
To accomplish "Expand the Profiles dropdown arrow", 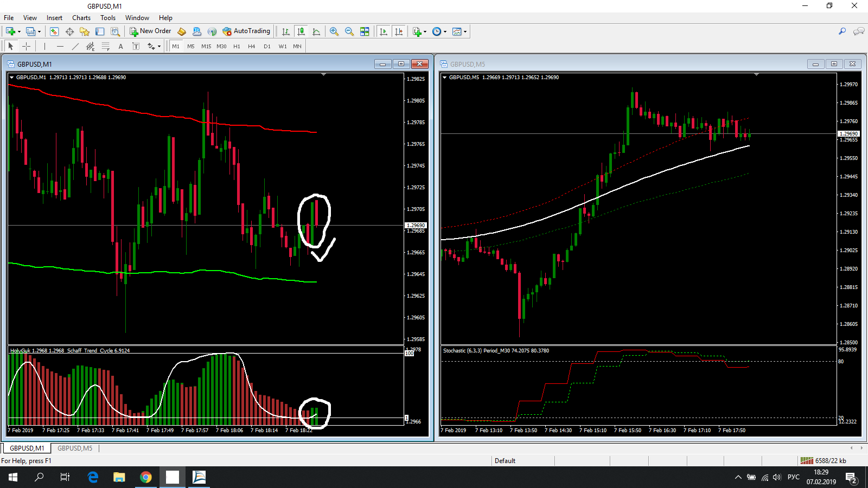I will (x=40, y=31).
